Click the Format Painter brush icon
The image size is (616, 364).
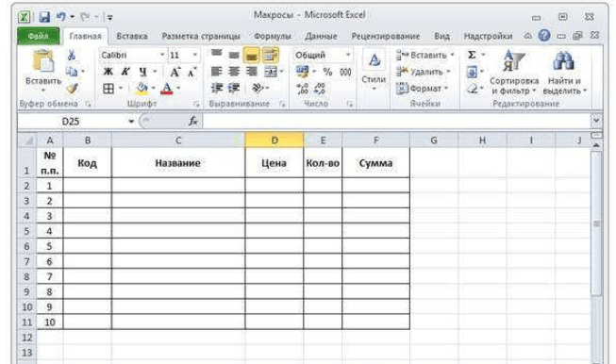[x=72, y=89]
